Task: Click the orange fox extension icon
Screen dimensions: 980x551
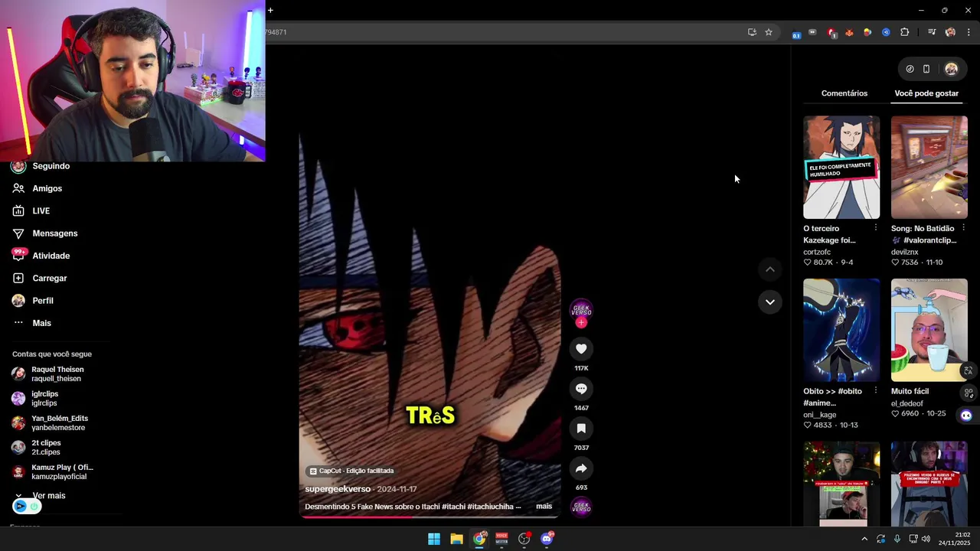Action: coord(849,32)
